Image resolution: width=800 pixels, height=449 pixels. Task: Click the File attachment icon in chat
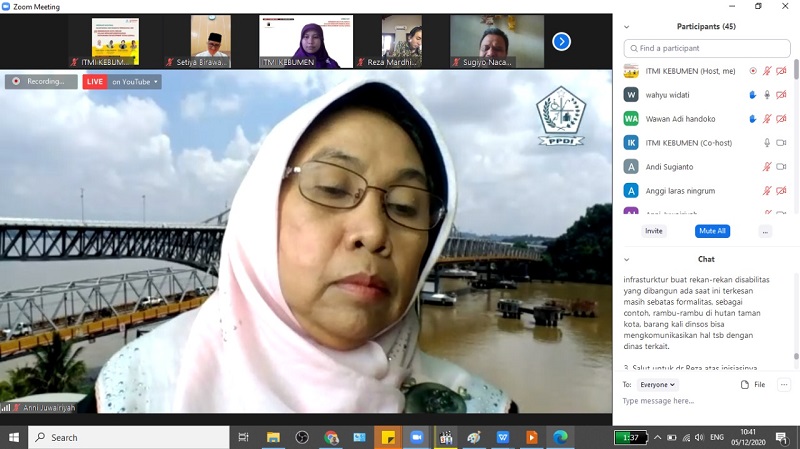[753, 384]
